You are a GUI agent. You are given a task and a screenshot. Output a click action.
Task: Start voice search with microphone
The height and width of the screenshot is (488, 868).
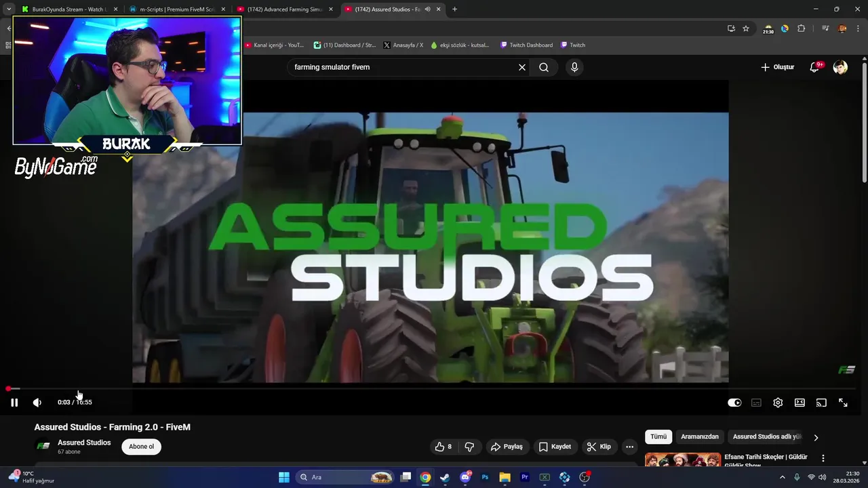(x=574, y=67)
